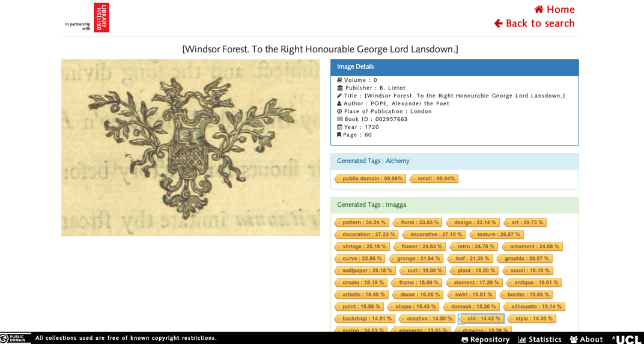644x344 pixels.
Task: Choose the 'retro : 24.76 %' tag
Action: coord(474,247)
